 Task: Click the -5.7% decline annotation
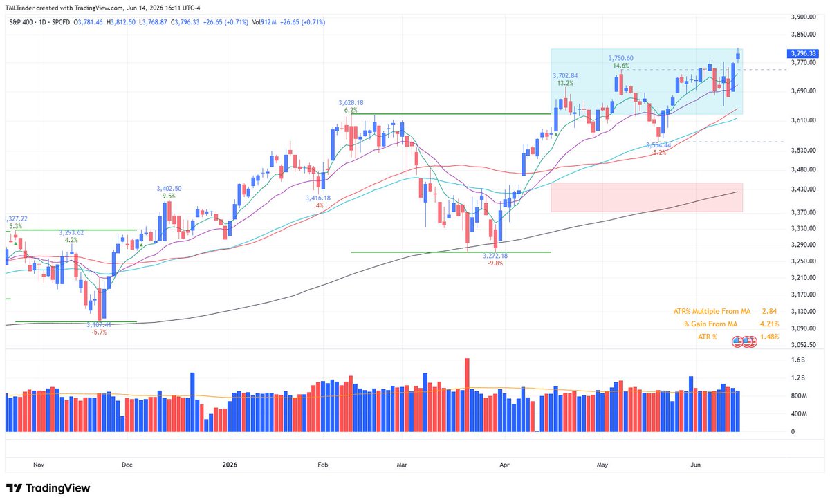[x=99, y=332]
